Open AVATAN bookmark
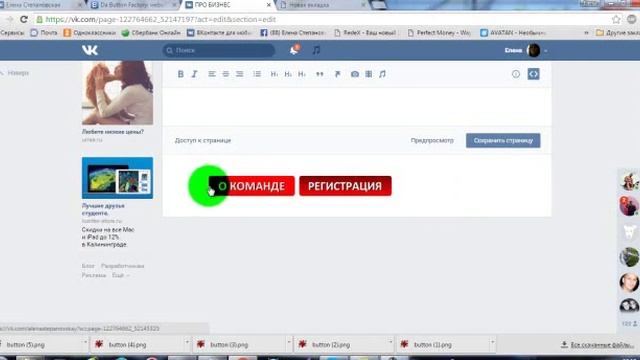This screenshot has width=640, height=360. pyautogui.click(x=513, y=33)
